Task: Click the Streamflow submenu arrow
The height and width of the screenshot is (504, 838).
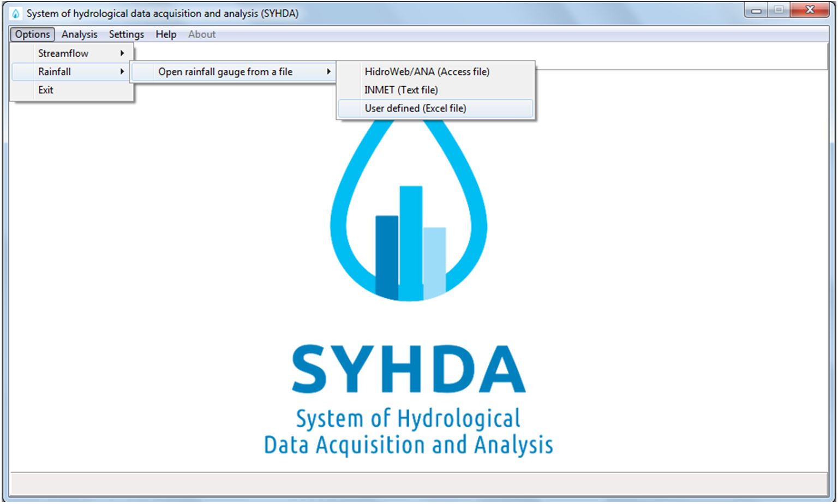Action: (x=123, y=53)
